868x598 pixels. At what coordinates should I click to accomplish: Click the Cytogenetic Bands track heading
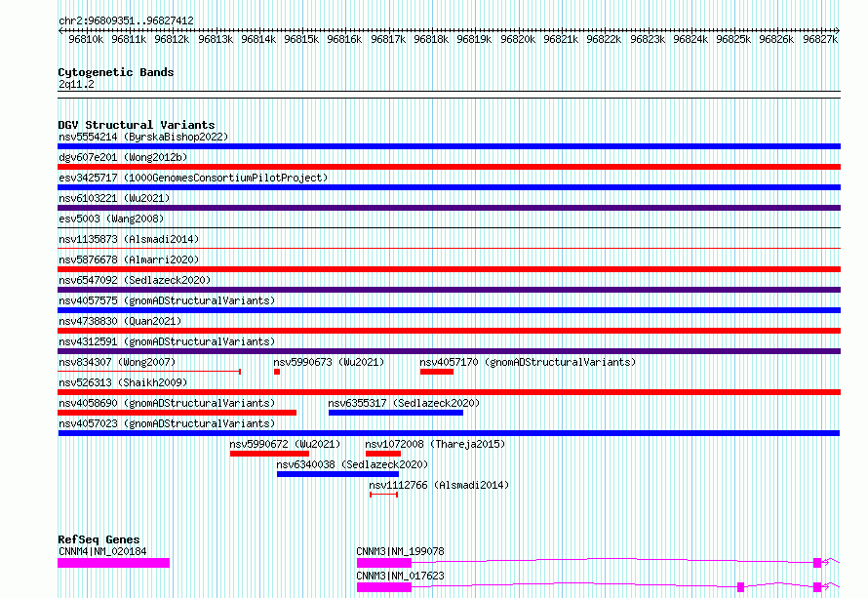(x=116, y=72)
